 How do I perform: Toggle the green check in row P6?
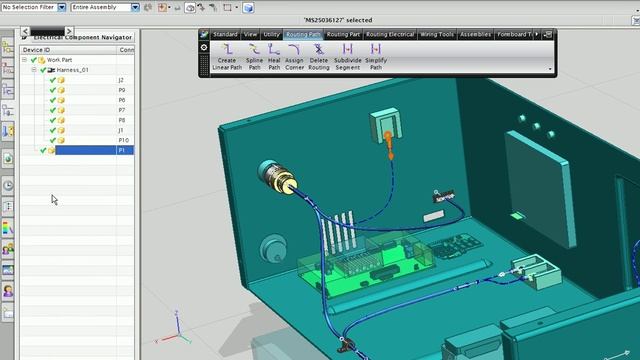53,100
